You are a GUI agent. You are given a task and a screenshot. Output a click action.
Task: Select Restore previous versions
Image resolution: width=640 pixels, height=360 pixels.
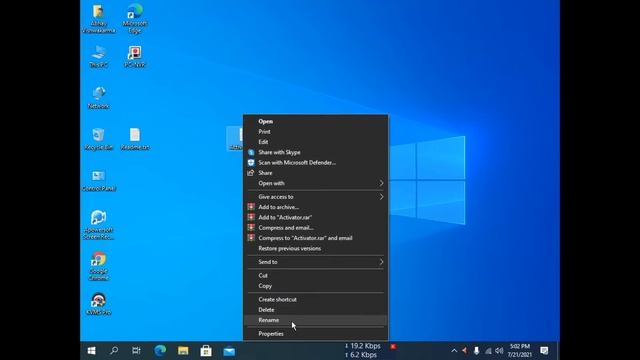pos(316,249)
